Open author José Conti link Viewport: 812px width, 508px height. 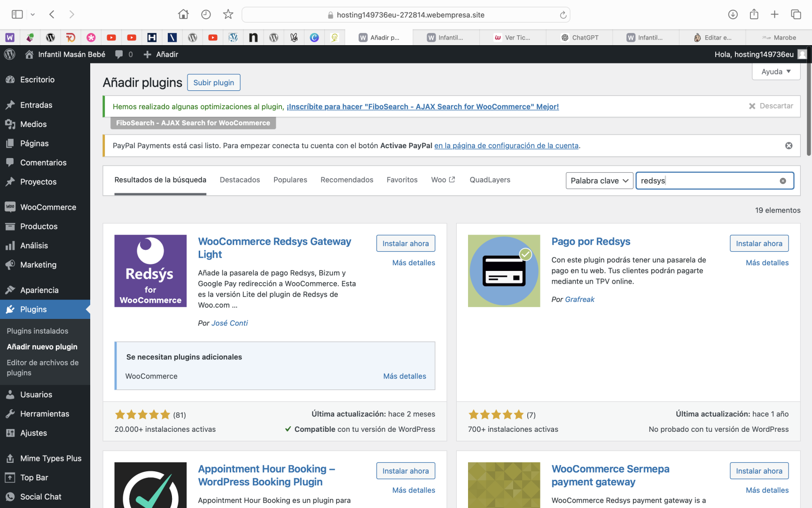coord(229,323)
